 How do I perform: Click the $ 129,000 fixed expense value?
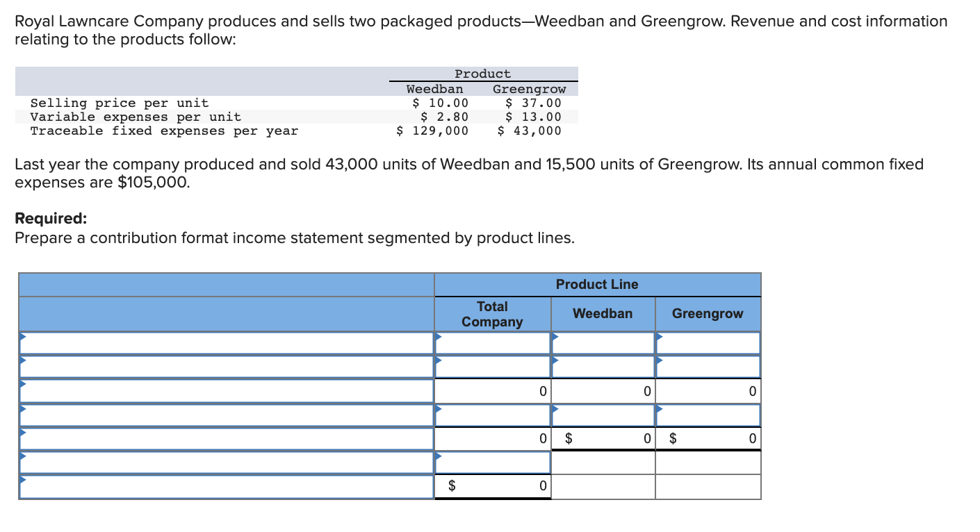(432, 131)
